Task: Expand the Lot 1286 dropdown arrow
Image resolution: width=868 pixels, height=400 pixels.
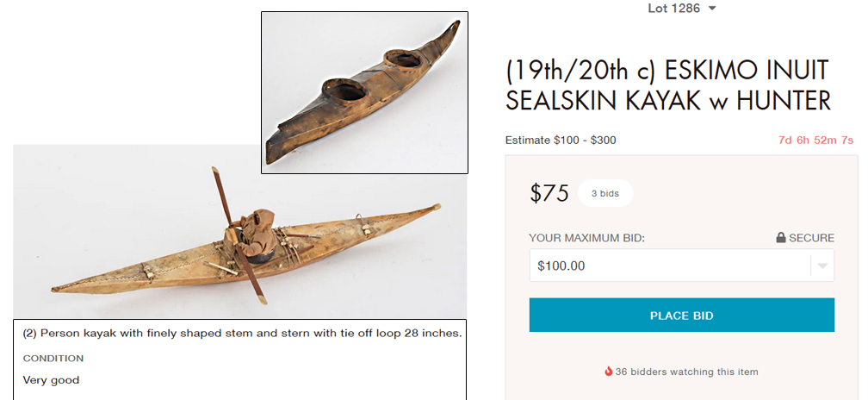Action: point(712,9)
